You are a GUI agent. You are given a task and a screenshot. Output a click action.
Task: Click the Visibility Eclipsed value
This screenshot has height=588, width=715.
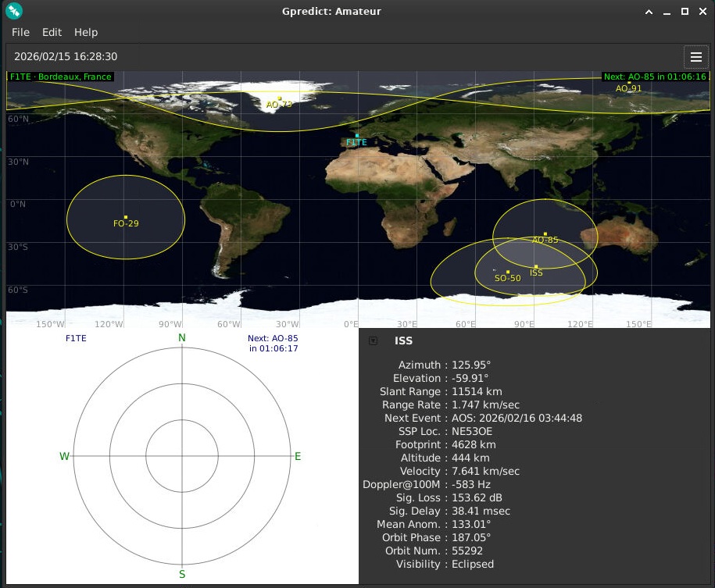click(472, 564)
